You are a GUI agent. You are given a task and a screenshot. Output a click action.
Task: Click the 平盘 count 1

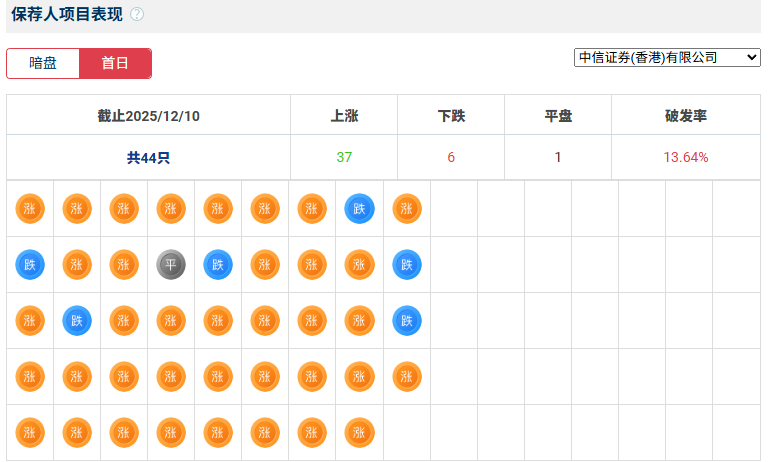pos(558,157)
